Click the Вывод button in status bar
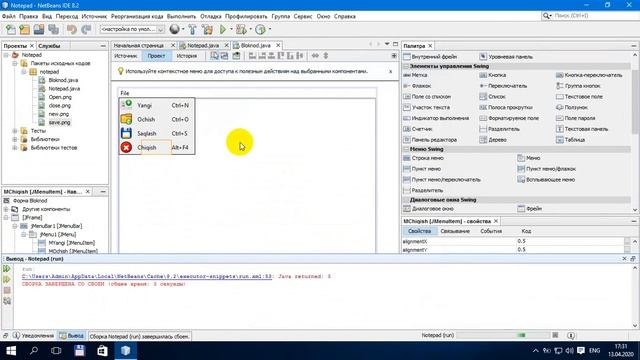Image resolution: width=640 pixels, height=360 pixels. (x=72, y=336)
